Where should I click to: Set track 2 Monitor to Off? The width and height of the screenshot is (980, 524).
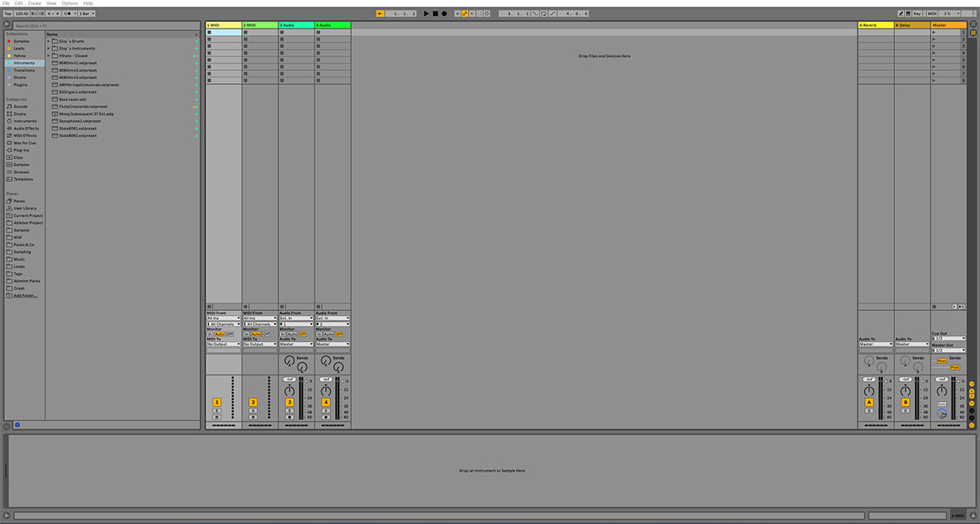click(x=267, y=334)
